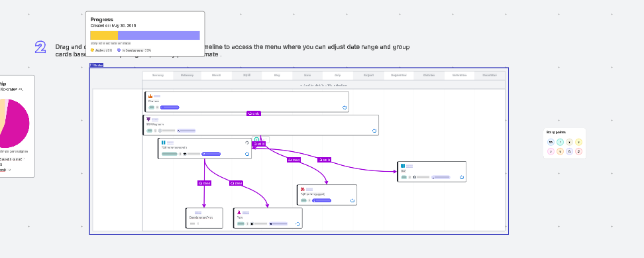Click the sync icon on the crown card
Screen dimensions: 644x258
[345, 107]
